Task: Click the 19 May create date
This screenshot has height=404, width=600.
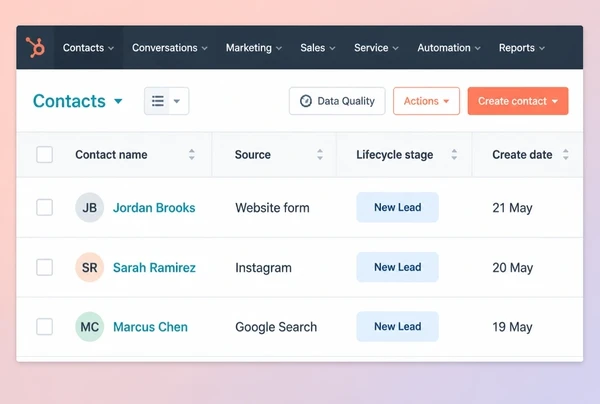Action: point(512,327)
